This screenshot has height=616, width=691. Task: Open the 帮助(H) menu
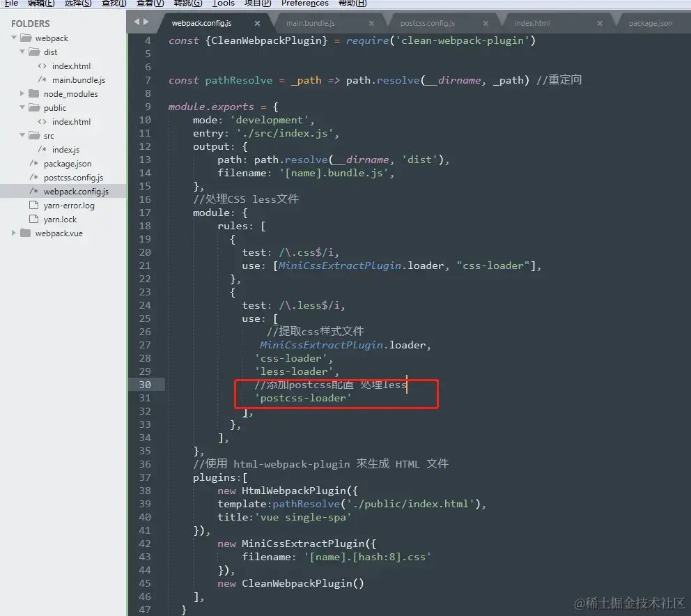(x=352, y=3)
